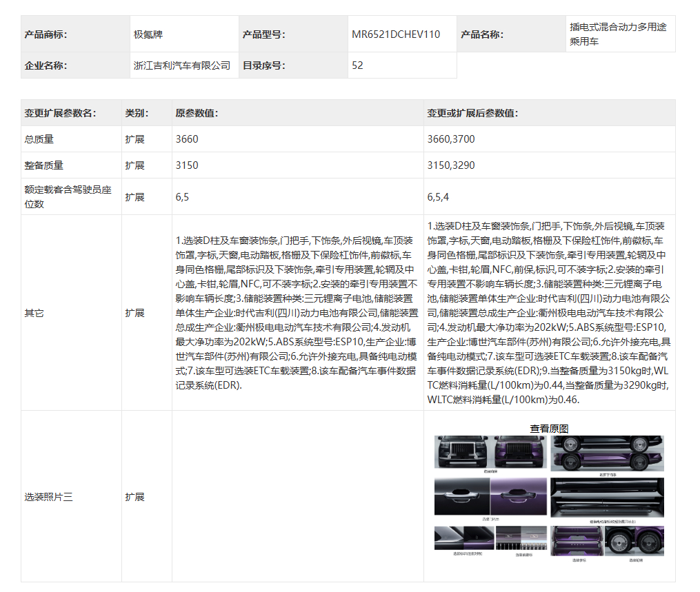700x592 pixels.
Task: Click 扩展 in the 整备质量 row
Action: pyautogui.click(x=134, y=165)
